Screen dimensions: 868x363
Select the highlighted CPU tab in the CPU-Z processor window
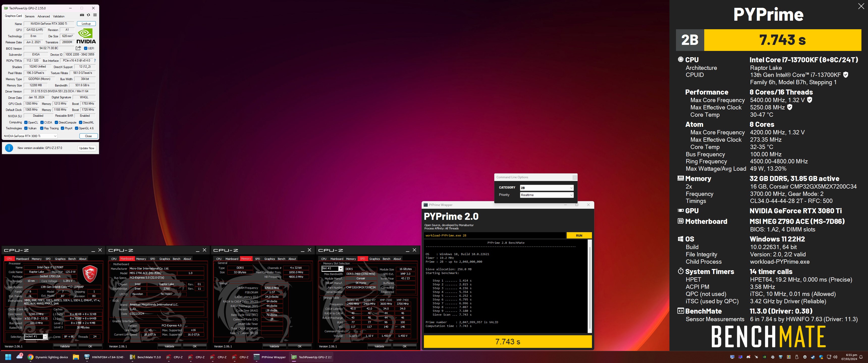(9, 259)
